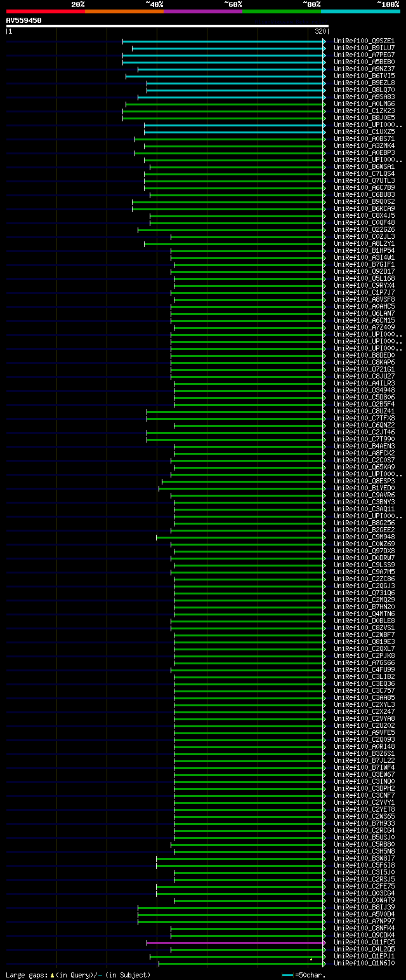Image resolution: width=406 pixels, height=980 pixels.
Task: Select the UniRef100_Q7UTL3 row label
Action: (x=364, y=181)
